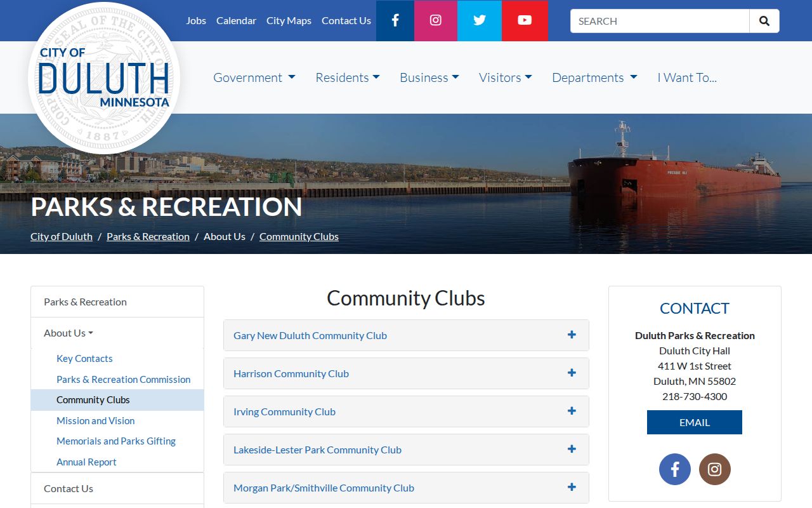Open the Instagram icon in top bar

(436, 20)
